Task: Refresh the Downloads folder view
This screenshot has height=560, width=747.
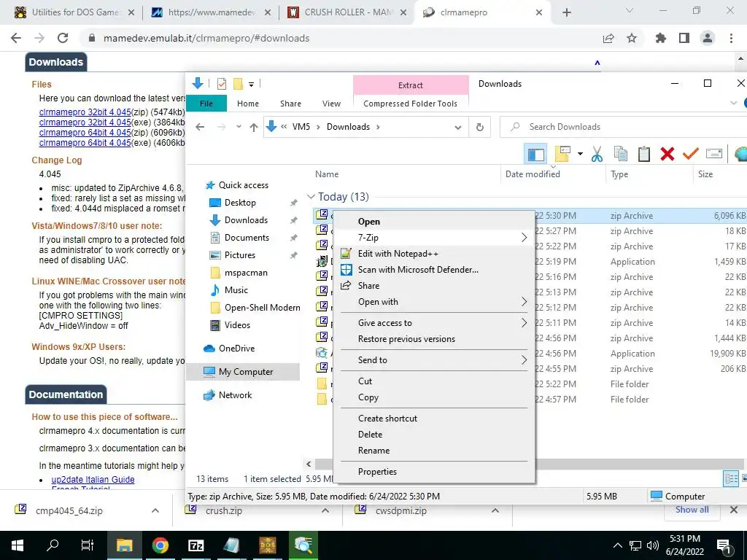Action: [480, 127]
